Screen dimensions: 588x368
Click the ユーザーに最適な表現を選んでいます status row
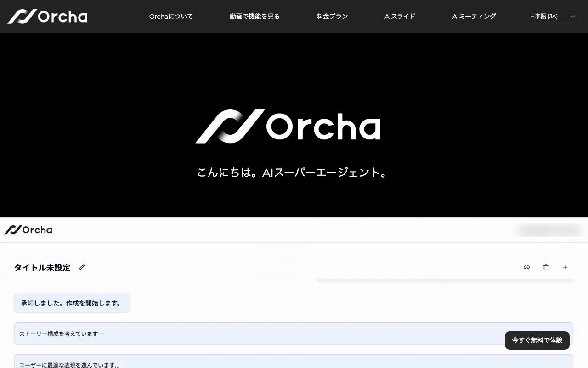294,362
